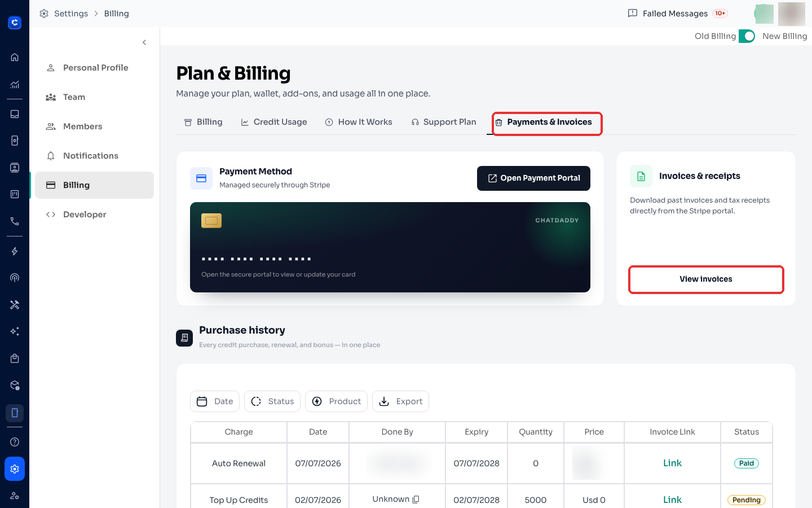Click the Settings breadcrumb link

[x=71, y=14]
